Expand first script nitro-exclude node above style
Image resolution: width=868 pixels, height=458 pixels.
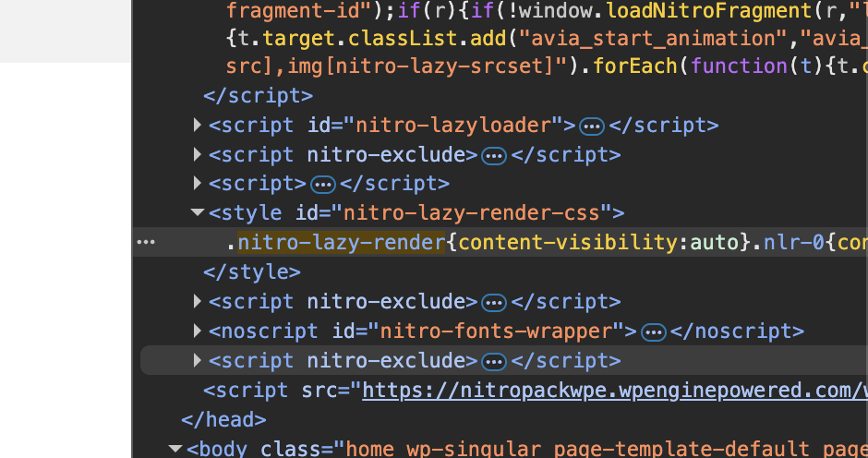(x=197, y=154)
